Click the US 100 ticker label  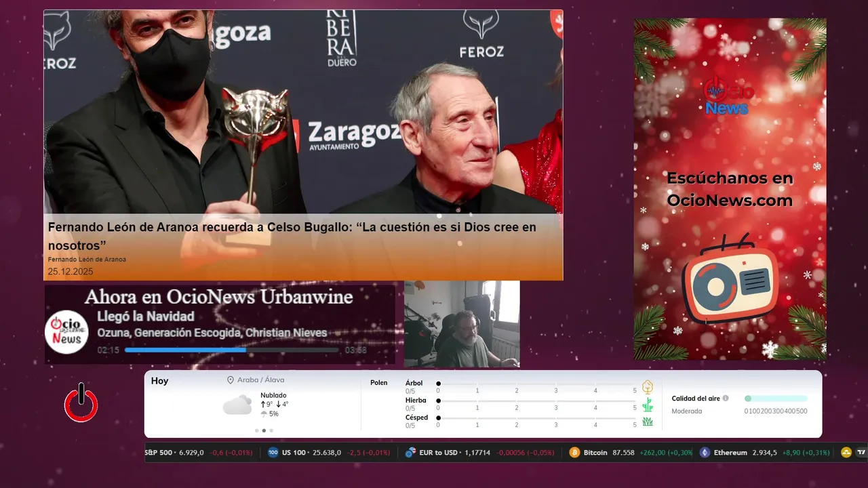pyautogui.click(x=295, y=452)
